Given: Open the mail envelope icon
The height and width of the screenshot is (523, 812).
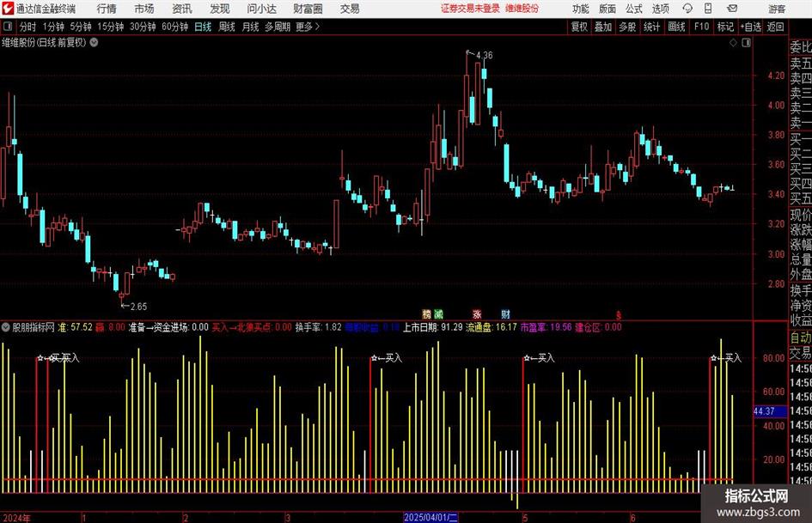Looking at the screenshot, I should pyautogui.click(x=732, y=9).
